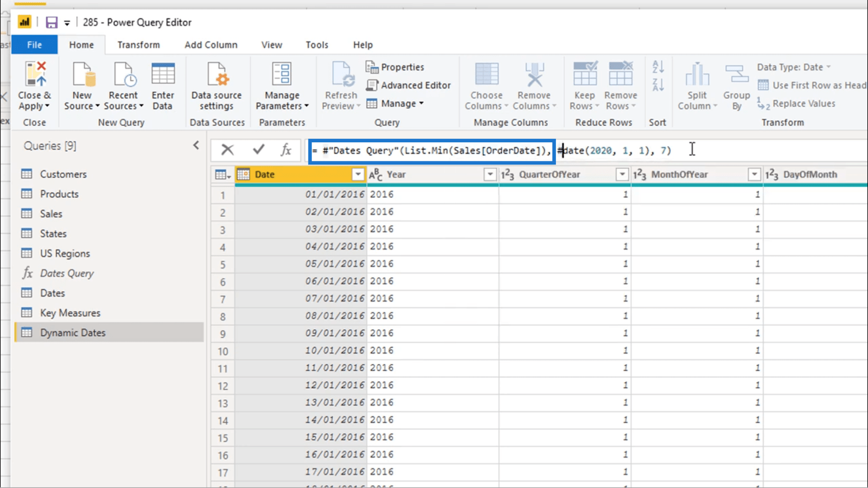Click inside the formula bar text

point(491,150)
